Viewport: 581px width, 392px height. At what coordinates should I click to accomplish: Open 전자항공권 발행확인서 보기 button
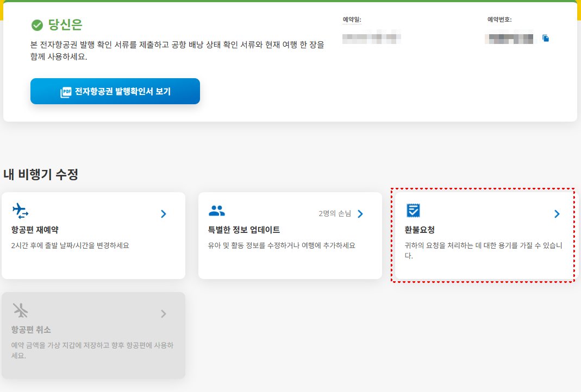(x=115, y=91)
